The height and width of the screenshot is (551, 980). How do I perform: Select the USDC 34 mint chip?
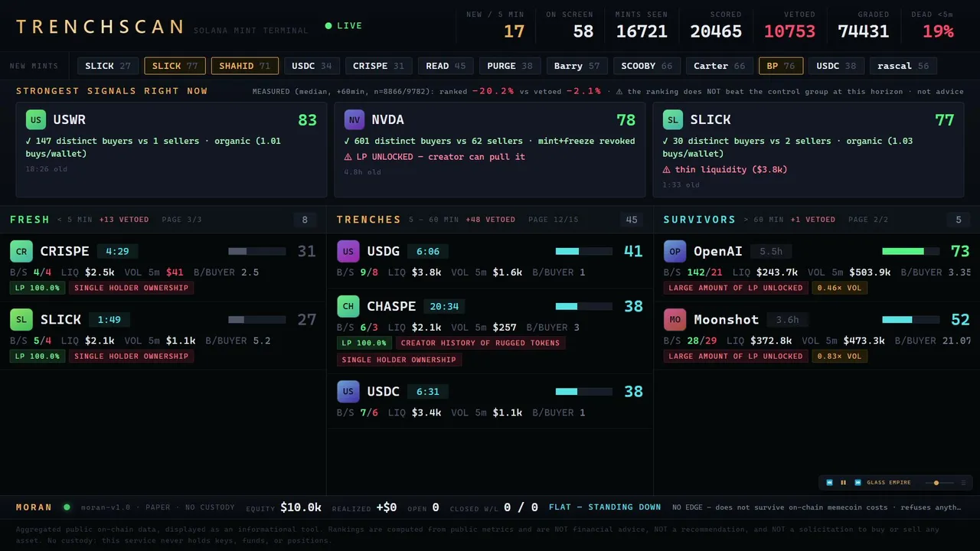(x=312, y=66)
